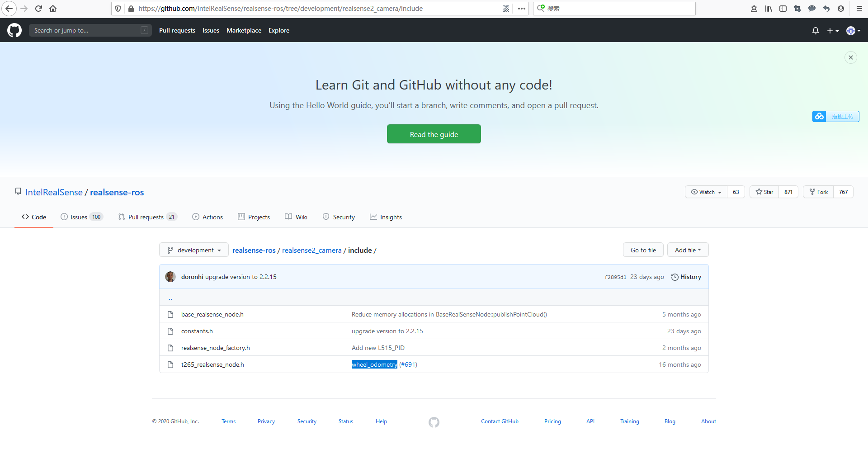Open Contact GitHub footer link

(500, 421)
